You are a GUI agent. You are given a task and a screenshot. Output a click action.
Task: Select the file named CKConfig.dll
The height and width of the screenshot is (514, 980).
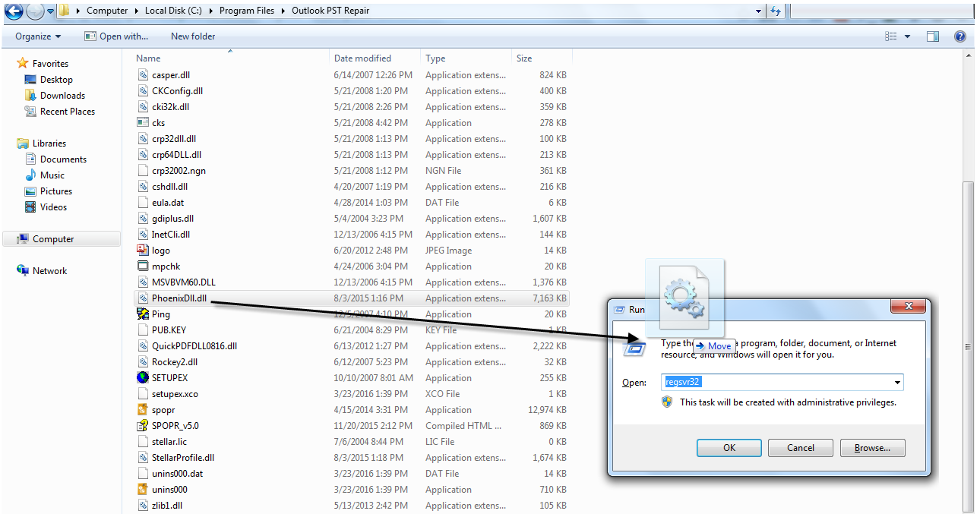click(177, 91)
